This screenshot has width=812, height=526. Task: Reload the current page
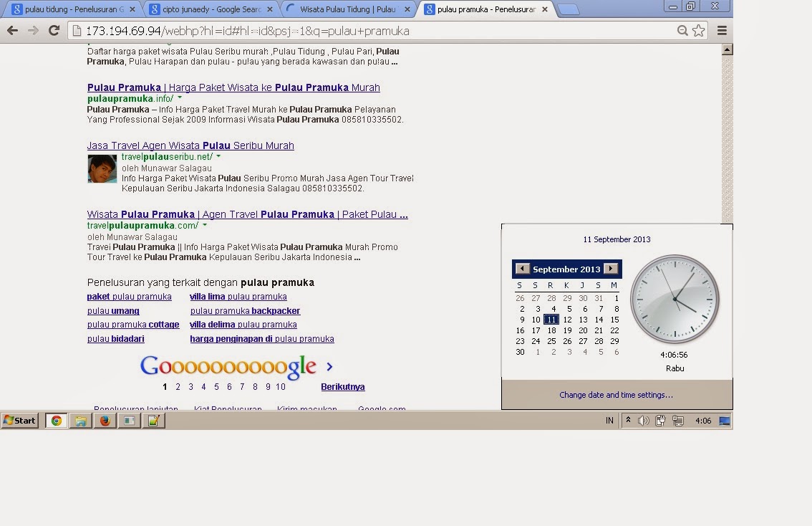(x=54, y=31)
